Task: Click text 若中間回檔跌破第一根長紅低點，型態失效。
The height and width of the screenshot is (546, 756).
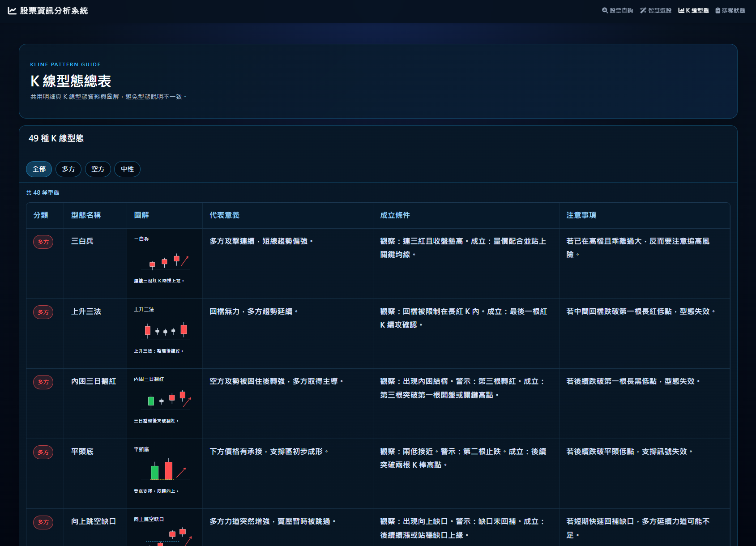Action: (x=641, y=311)
